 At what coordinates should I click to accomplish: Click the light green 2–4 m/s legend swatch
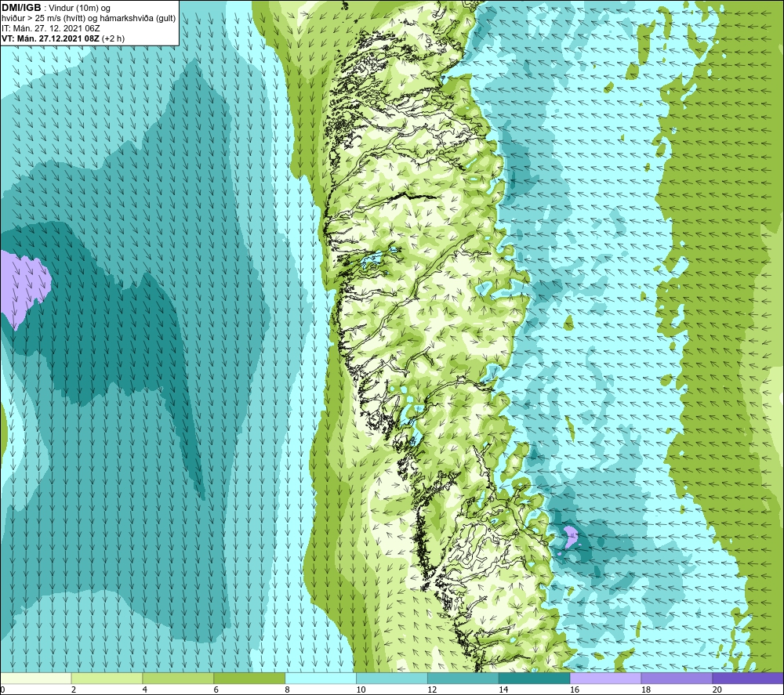point(107,678)
